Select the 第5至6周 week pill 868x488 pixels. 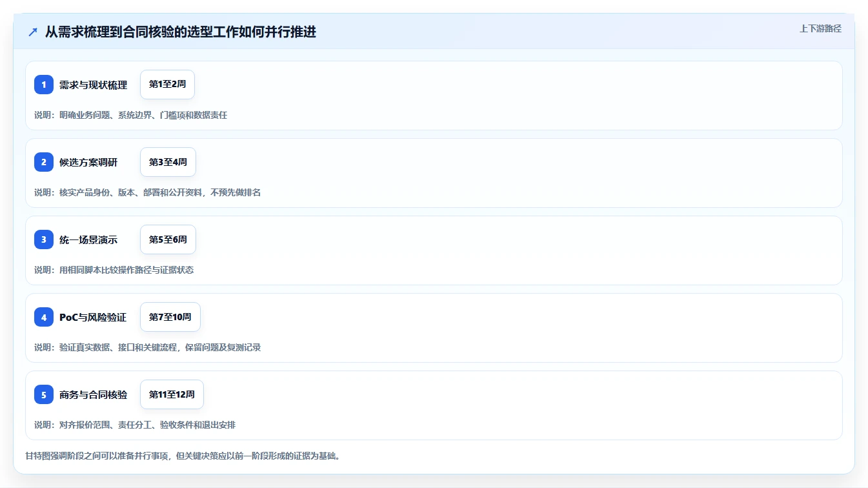coord(168,239)
